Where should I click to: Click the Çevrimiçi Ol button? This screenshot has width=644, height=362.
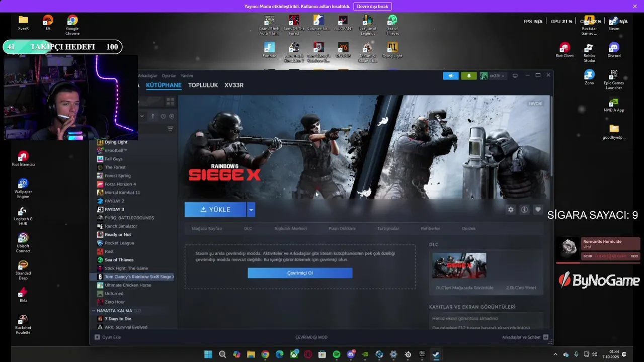(300, 273)
